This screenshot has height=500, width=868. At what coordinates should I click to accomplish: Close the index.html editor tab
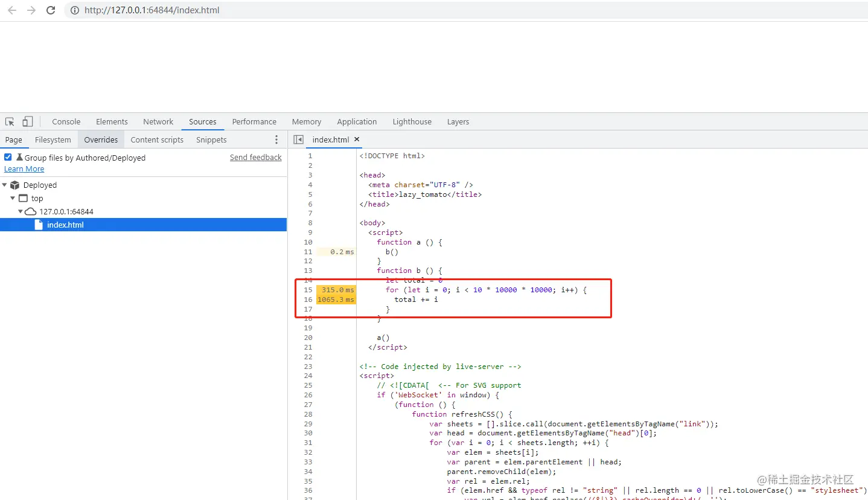[357, 139]
